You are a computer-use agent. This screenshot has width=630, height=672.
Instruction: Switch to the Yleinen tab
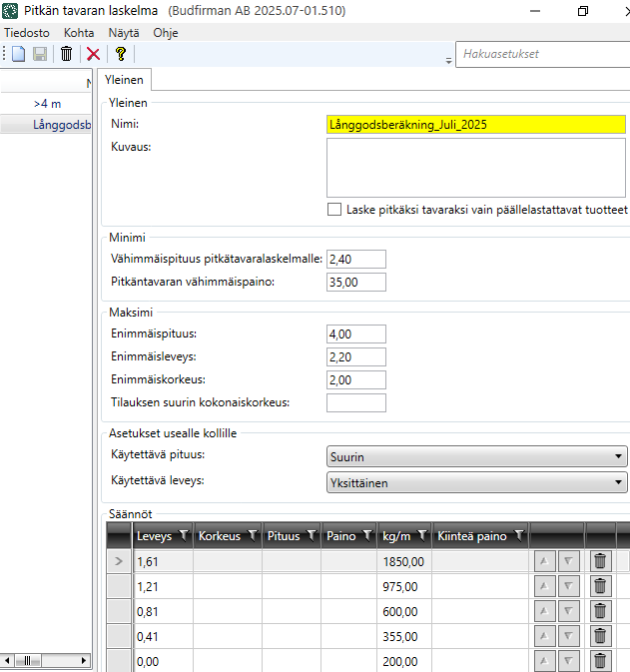pyautogui.click(x=124, y=80)
